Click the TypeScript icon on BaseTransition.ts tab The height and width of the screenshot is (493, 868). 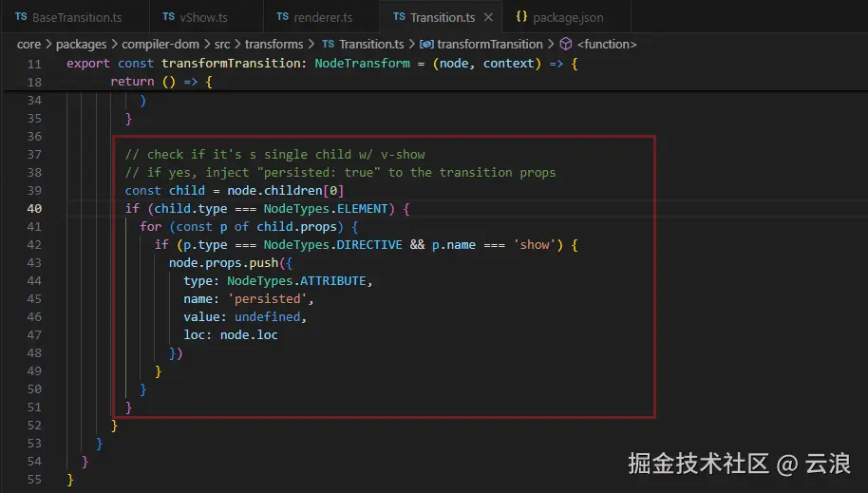pyautogui.click(x=21, y=16)
